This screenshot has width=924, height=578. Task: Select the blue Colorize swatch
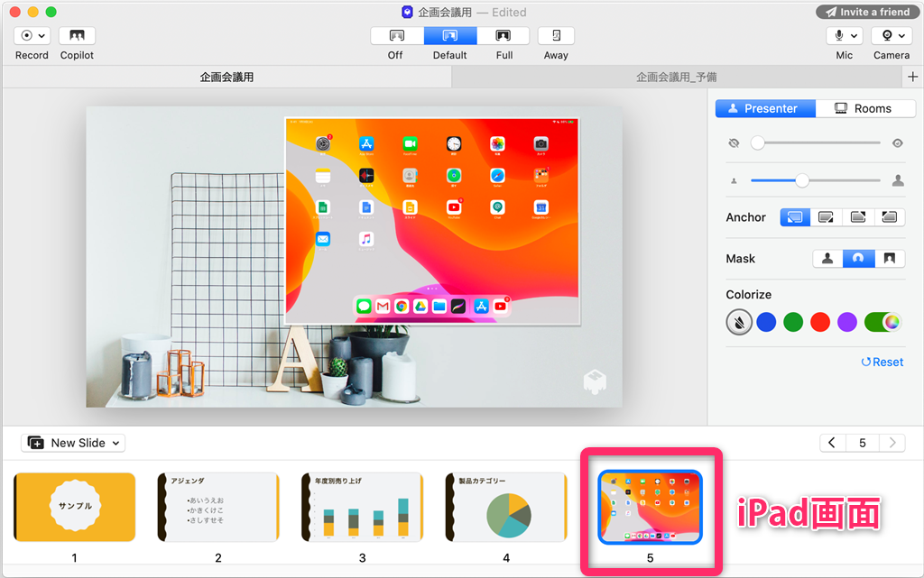coord(766,322)
